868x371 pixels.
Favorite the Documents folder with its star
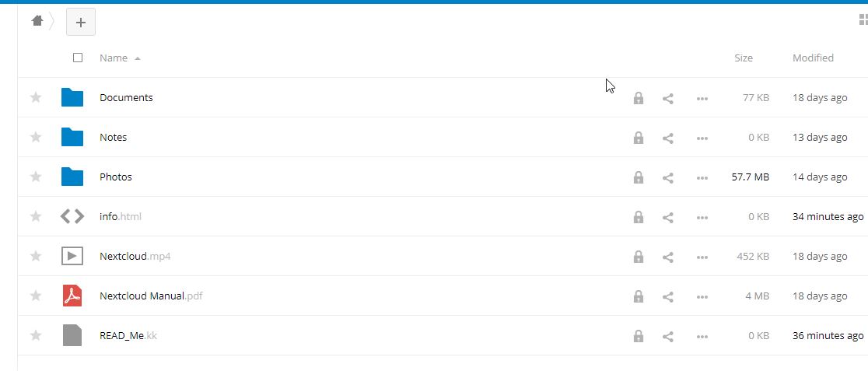click(x=36, y=97)
